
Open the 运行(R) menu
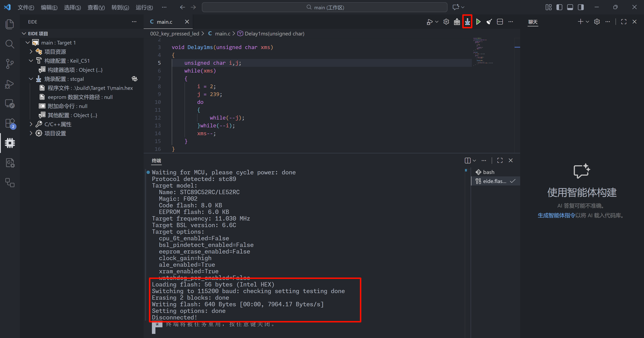pos(144,7)
